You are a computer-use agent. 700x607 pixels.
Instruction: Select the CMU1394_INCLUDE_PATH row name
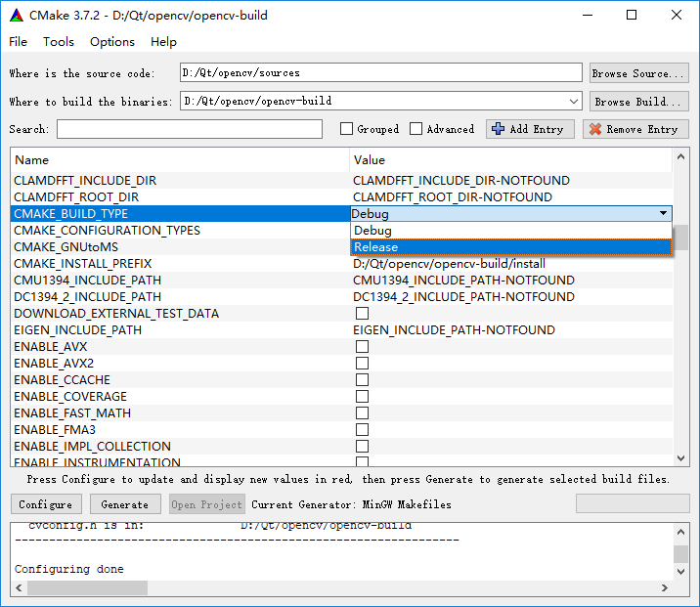(x=88, y=280)
